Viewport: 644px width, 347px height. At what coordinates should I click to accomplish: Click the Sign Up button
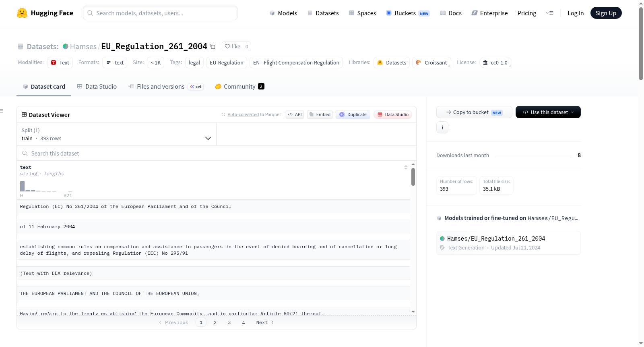606,13
